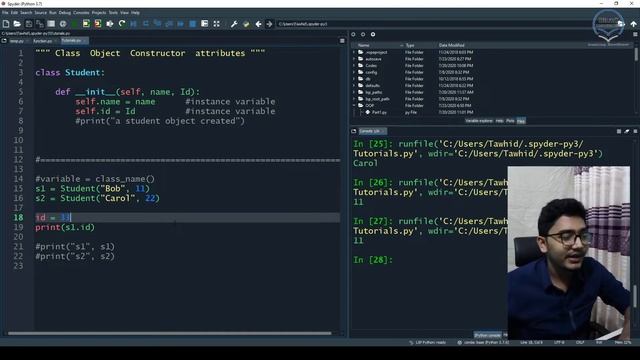Run the file with the green play icon
The height and width of the screenshot is (360, 640).
point(74,24)
